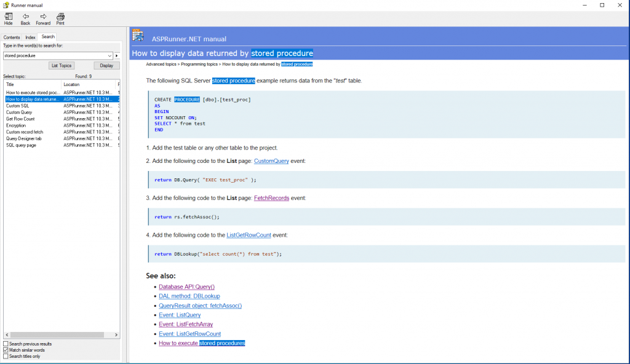Open the FetchRecords event link

[x=271, y=198]
